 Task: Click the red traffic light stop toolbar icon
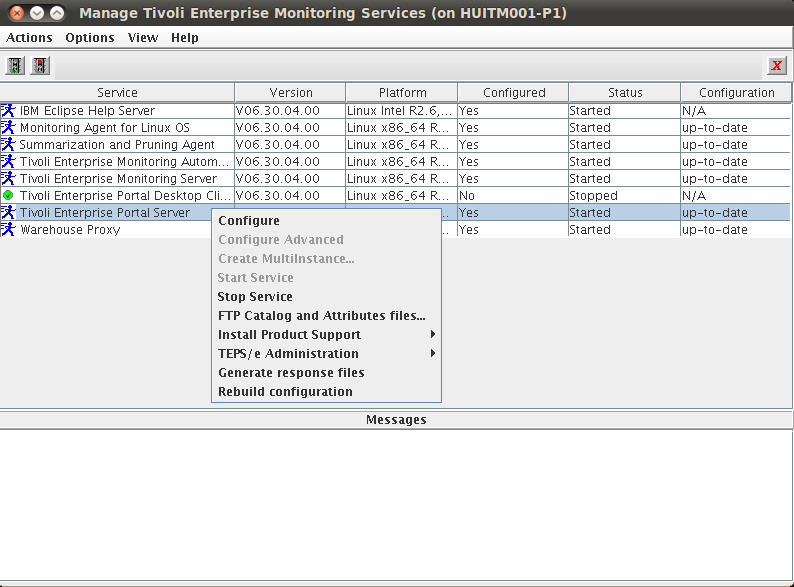click(x=40, y=65)
